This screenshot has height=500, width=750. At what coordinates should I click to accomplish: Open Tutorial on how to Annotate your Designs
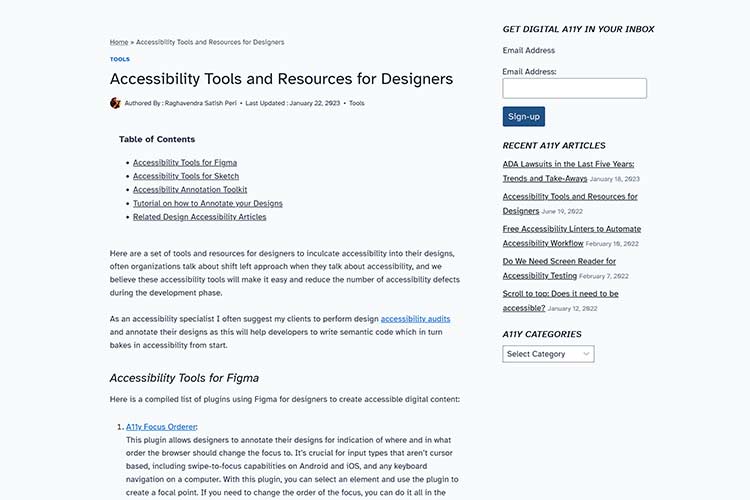[x=208, y=203]
